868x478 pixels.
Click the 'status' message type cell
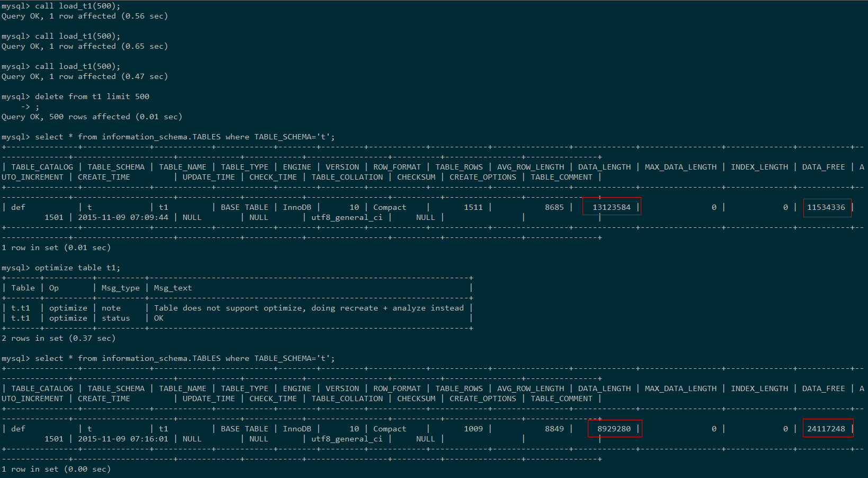click(116, 318)
